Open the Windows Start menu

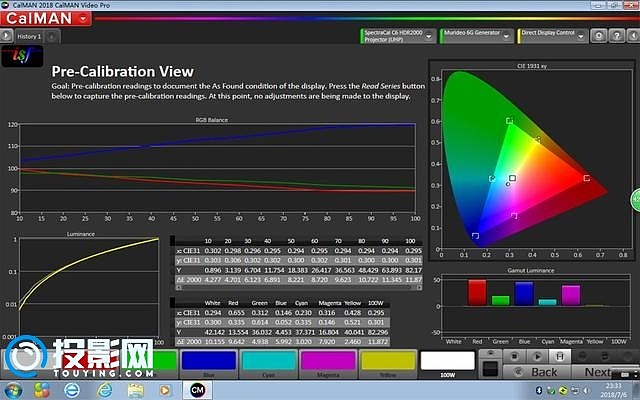tap(13, 390)
